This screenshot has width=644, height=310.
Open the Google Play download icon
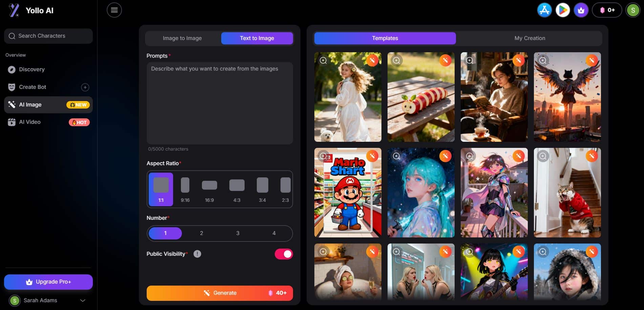563,10
